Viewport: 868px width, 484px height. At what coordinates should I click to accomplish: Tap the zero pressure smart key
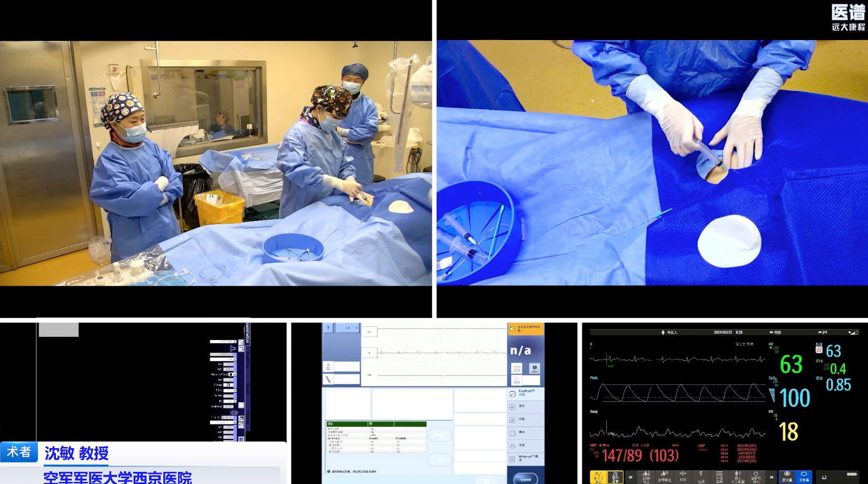[x=682, y=477]
